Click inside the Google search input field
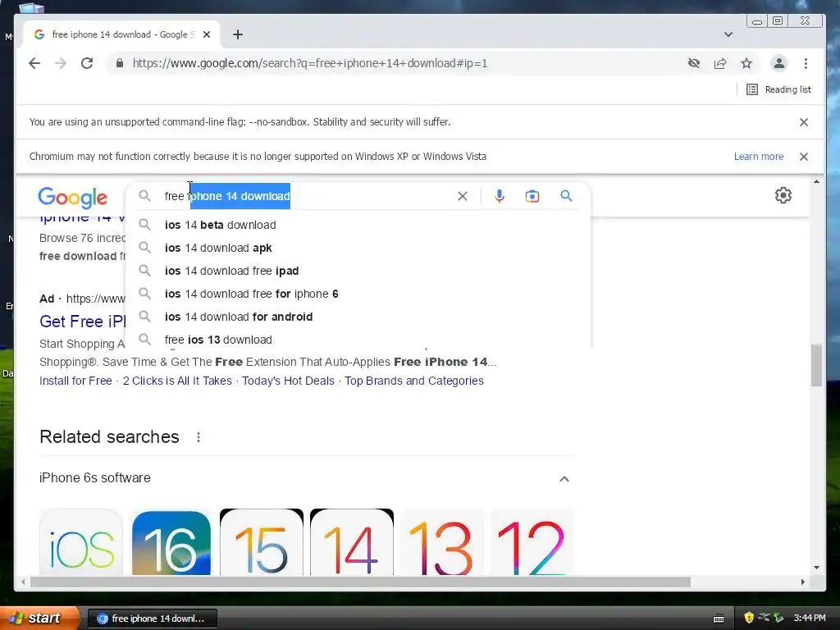840x630 pixels. (x=305, y=196)
